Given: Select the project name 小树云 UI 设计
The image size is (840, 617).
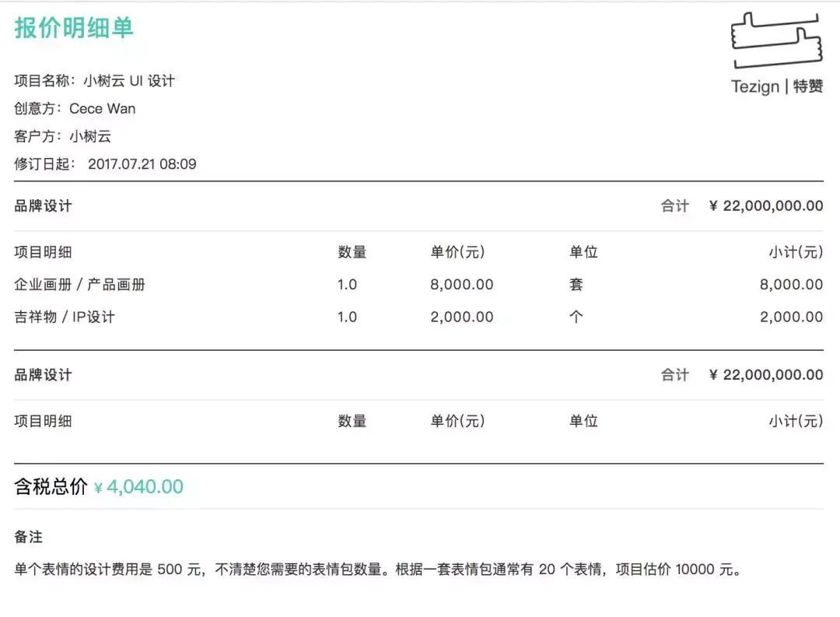Looking at the screenshot, I should click(129, 81).
